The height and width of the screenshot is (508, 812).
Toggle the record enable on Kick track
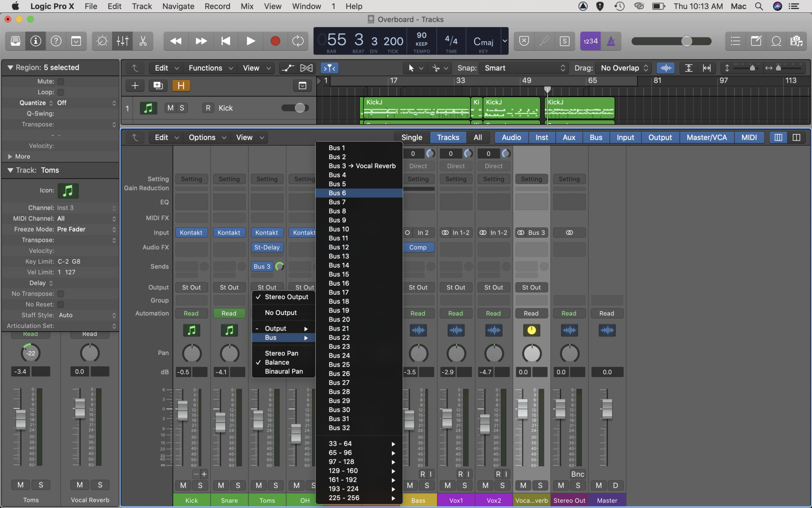click(x=208, y=108)
